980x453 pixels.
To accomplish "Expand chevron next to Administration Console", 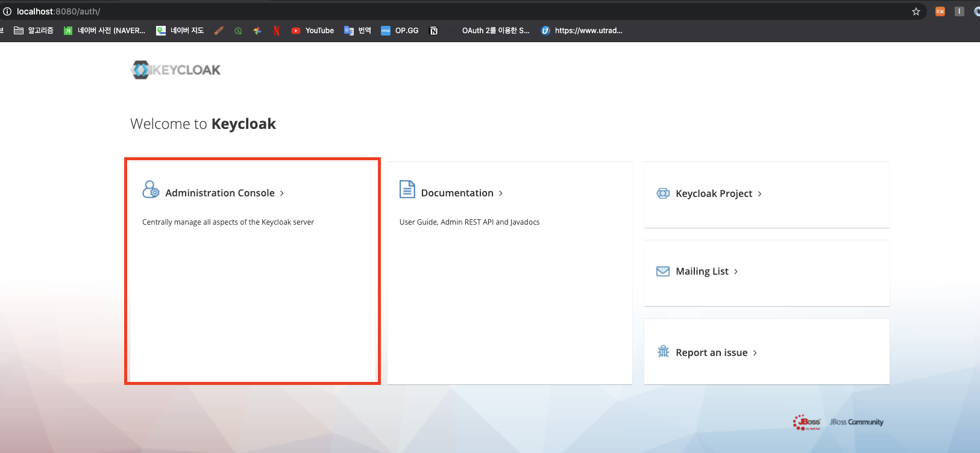I will 282,193.
